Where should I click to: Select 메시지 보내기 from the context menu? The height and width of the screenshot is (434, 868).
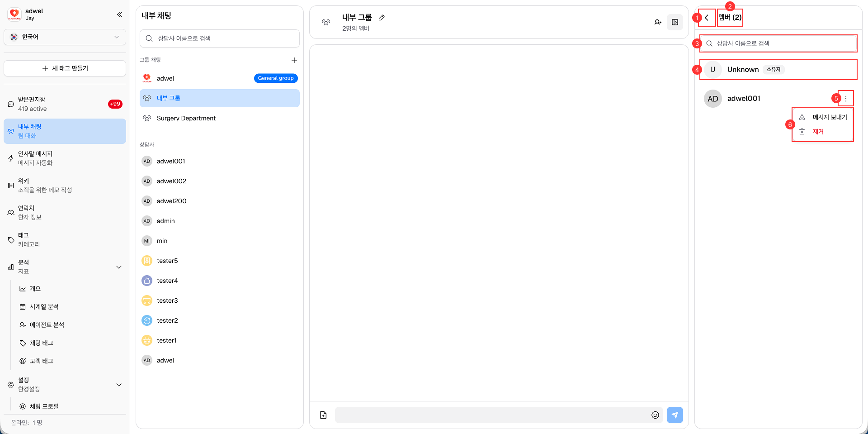829,117
